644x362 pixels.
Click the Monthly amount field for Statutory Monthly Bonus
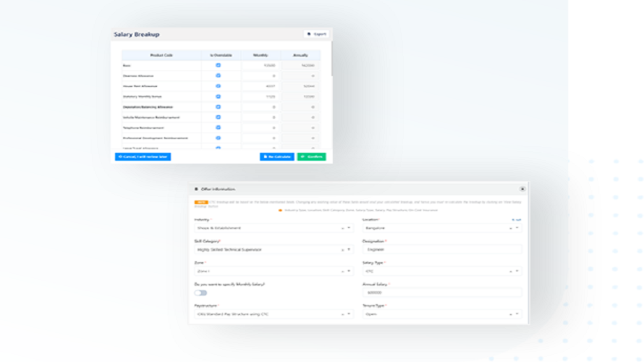(x=260, y=96)
